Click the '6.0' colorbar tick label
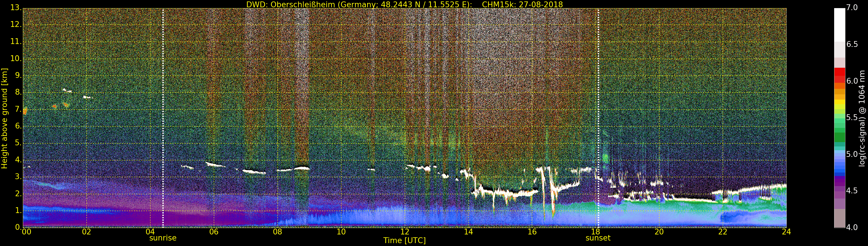868x246 pixels. 852,81
